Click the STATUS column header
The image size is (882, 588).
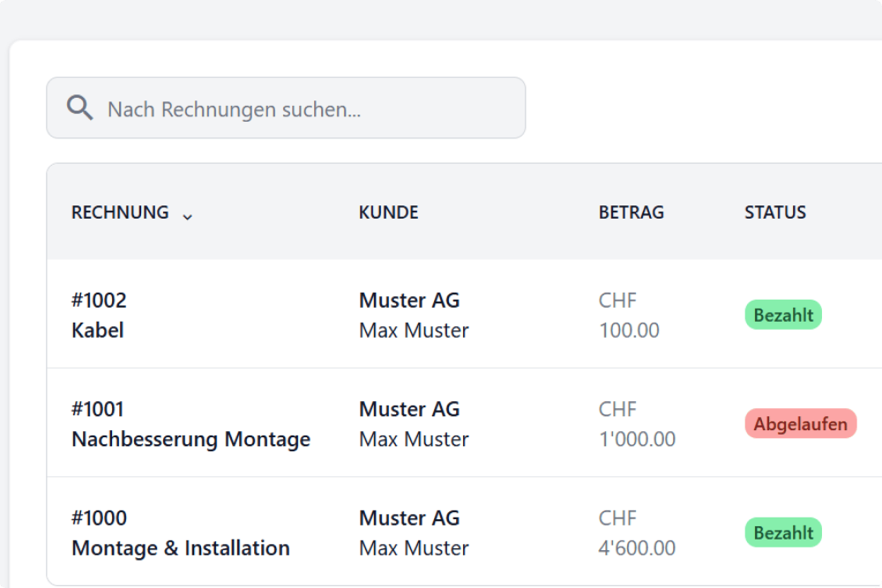click(775, 212)
